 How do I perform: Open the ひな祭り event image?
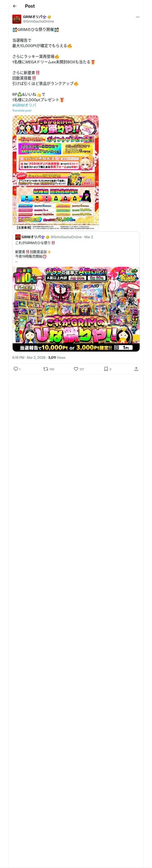[x=56, y=173]
